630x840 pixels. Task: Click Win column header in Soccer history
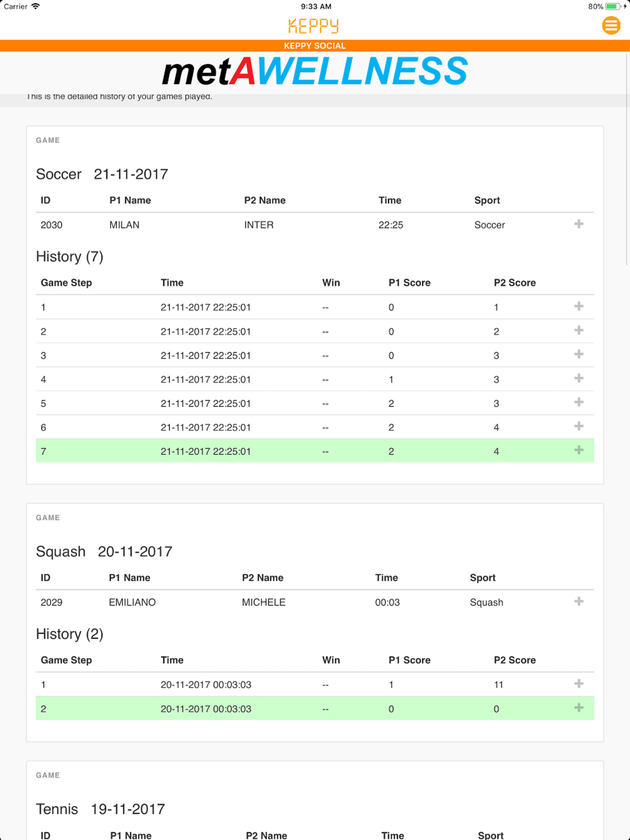[x=331, y=283]
